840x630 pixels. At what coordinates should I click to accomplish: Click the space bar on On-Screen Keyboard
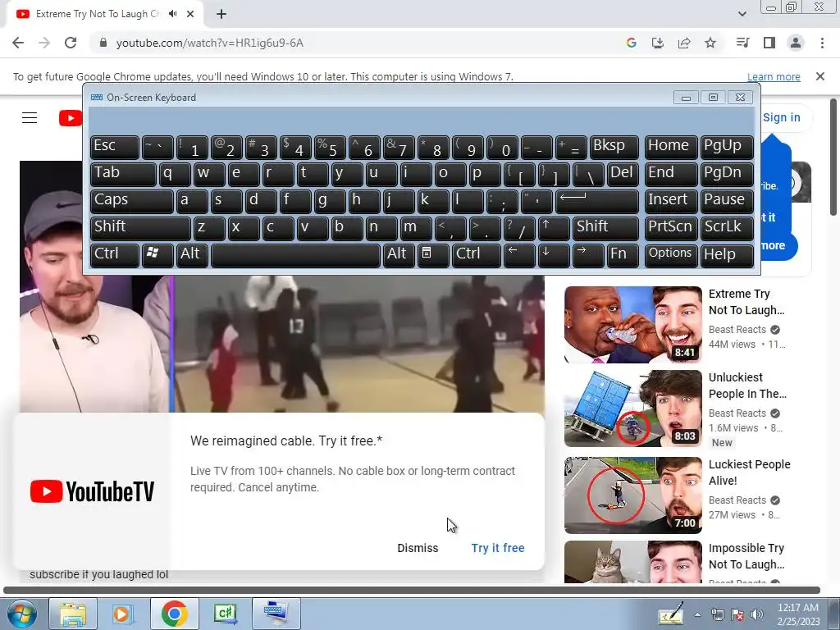[295, 255]
